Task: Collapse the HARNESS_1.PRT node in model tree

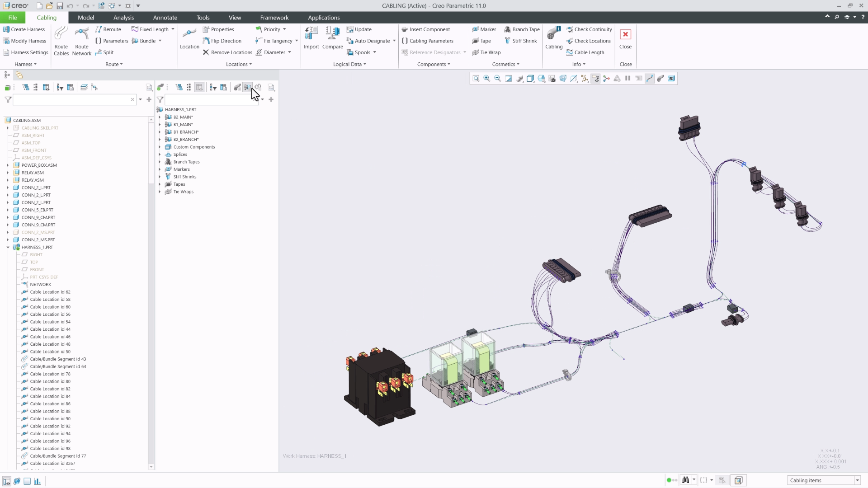Action: [8, 247]
